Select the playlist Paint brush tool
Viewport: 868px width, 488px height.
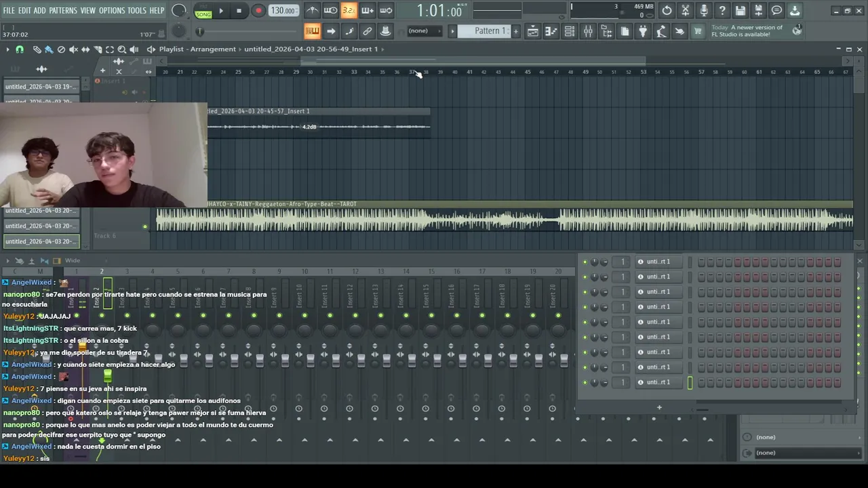tap(49, 49)
